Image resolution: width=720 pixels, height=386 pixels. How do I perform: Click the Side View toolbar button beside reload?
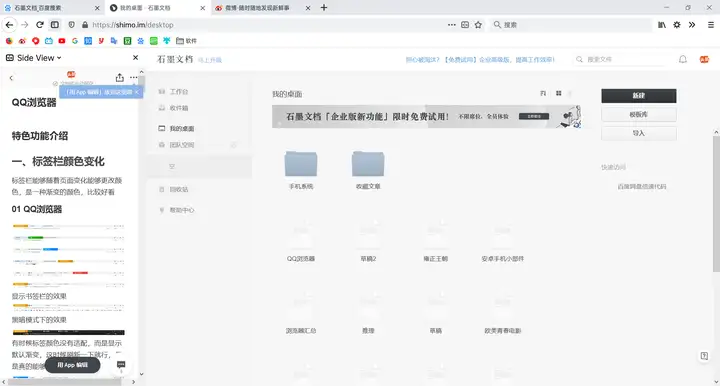pyautogui.click(x=55, y=25)
